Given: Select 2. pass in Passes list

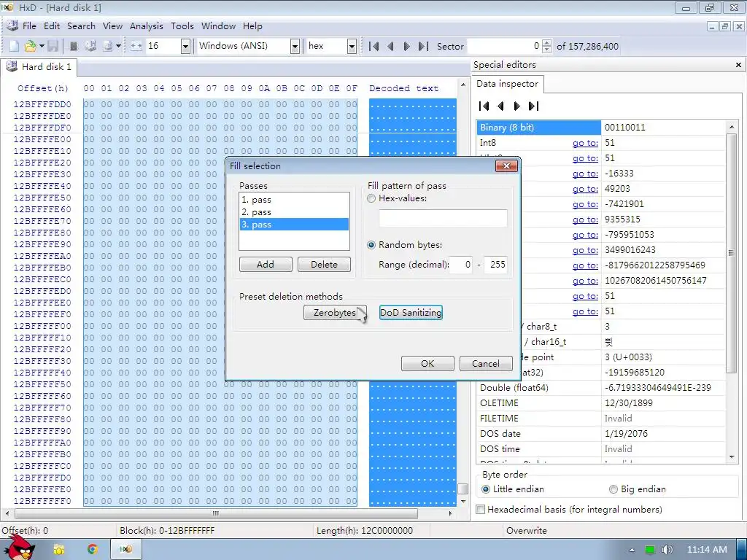Looking at the screenshot, I should 294,212.
